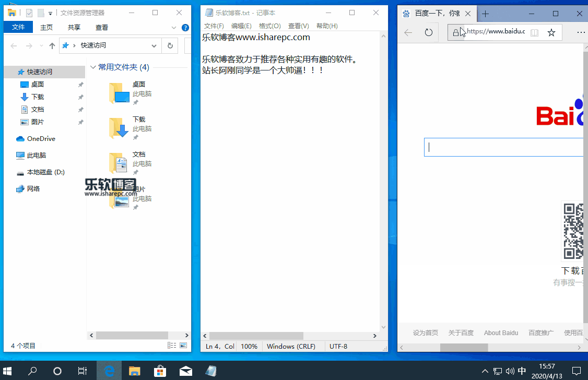The width and height of the screenshot is (588, 380).
Task: Click the details view toggle in status bar
Action: pyautogui.click(x=172, y=345)
